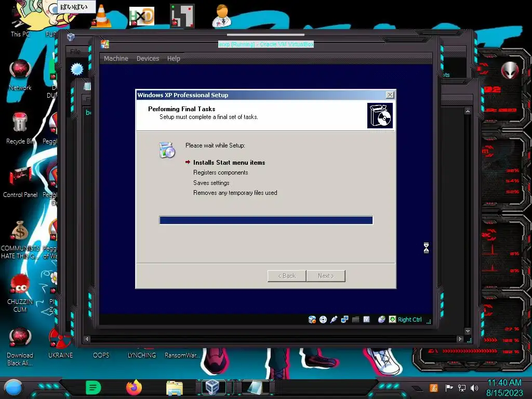Click the Next button in XP Setup
The image size is (532, 399).
pyautogui.click(x=326, y=276)
